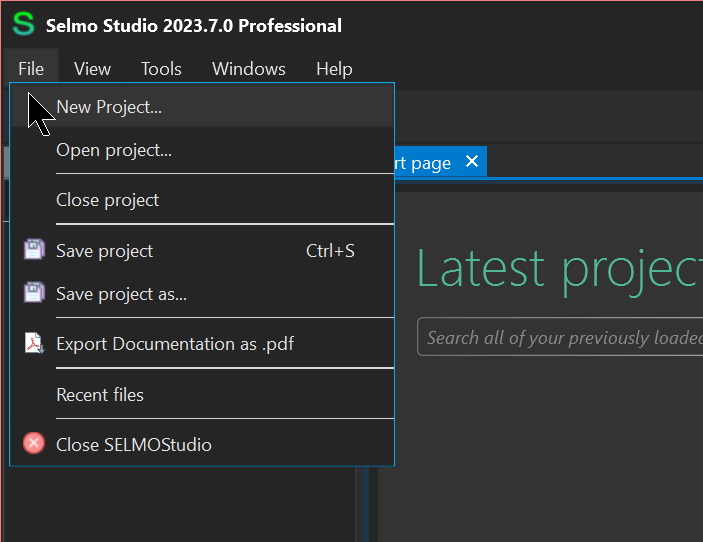Open the Help menu

coord(334,69)
